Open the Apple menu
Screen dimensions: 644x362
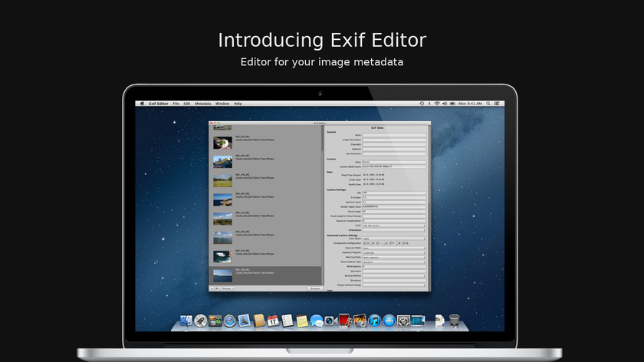click(x=143, y=104)
